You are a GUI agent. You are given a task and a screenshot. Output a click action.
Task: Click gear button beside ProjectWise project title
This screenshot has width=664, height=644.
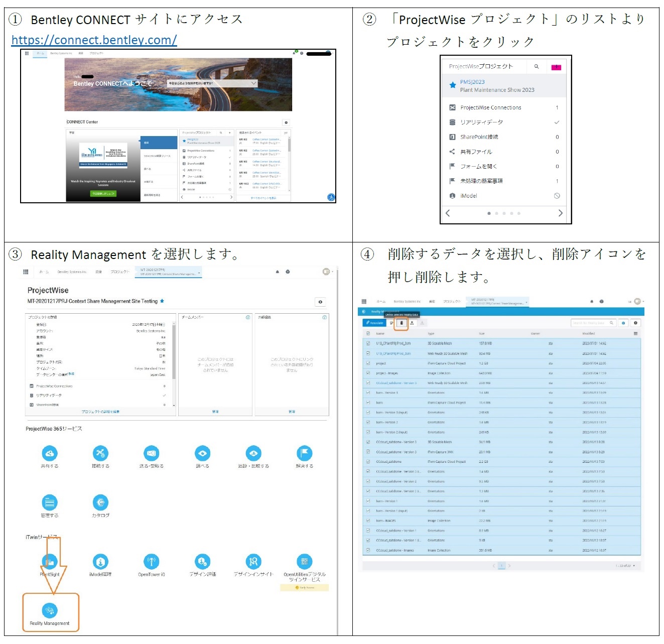point(320,302)
